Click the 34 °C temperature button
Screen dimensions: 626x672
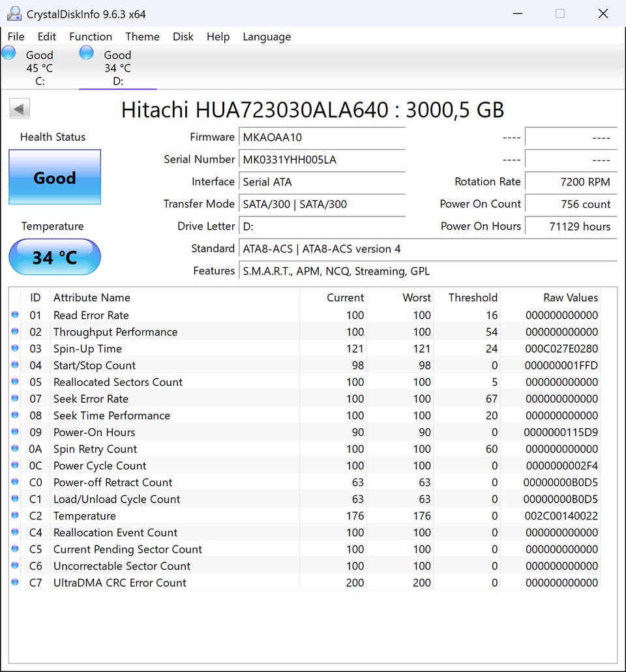click(x=55, y=257)
